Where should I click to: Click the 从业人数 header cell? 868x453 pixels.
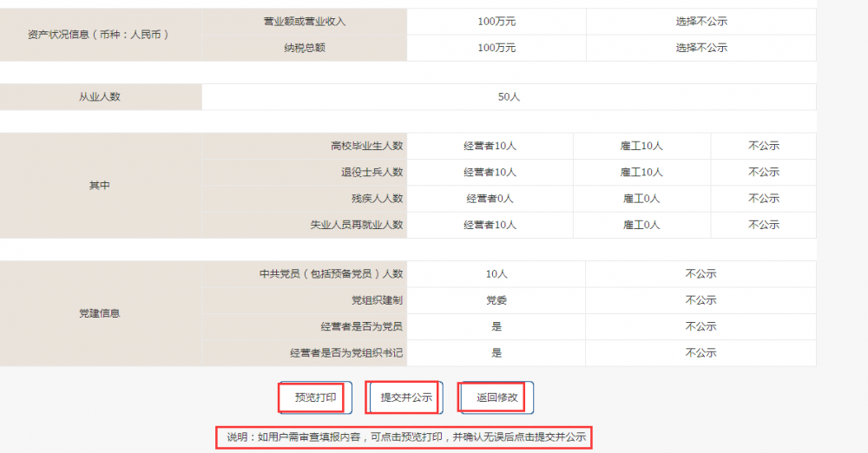click(x=101, y=96)
